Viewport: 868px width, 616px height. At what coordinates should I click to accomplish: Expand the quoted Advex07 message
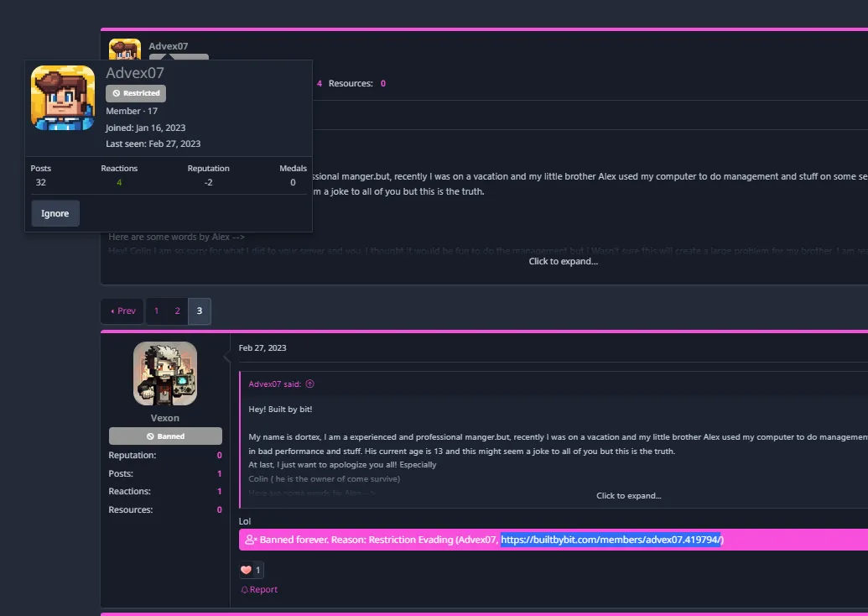click(x=628, y=496)
